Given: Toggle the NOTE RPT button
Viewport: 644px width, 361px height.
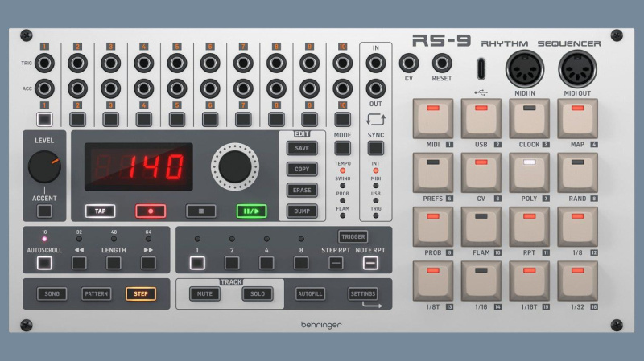Looking at the screenshot, I should (x=370, y=263).
